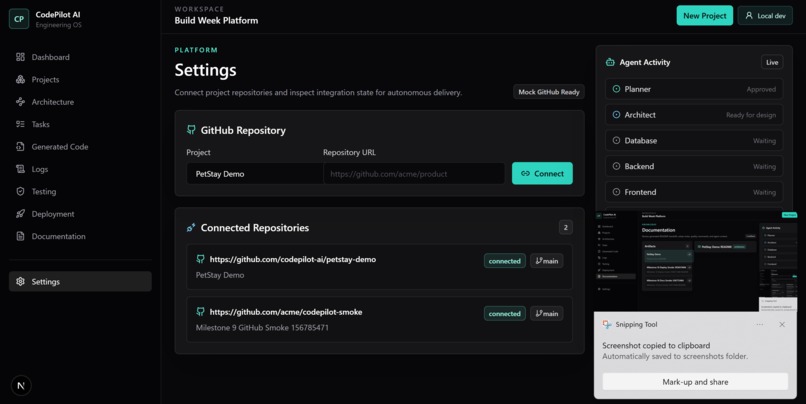806x404 pixels.
Task: Select the Planner agent row
Action: click(694, 89)
